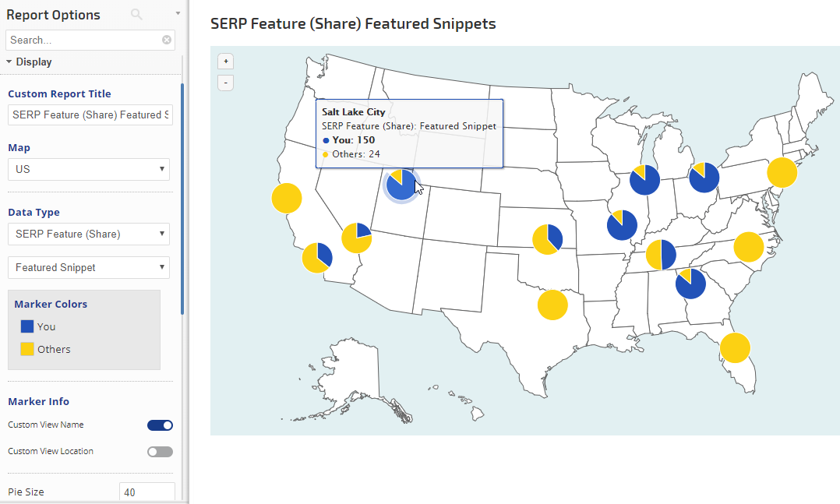Click the search magnifier icon in Report Options
Image resolution: width=840 pixels, height=504 pixels.
tap(136, 14)
